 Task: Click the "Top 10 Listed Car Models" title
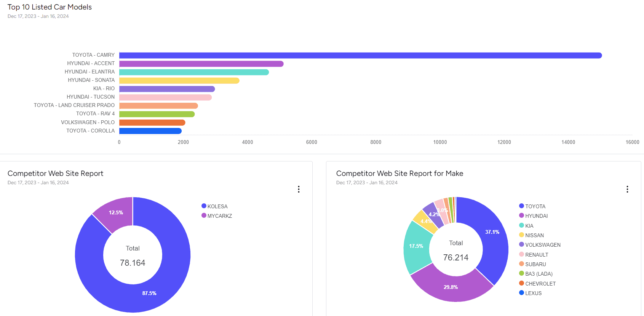click(x=50, y=7)
